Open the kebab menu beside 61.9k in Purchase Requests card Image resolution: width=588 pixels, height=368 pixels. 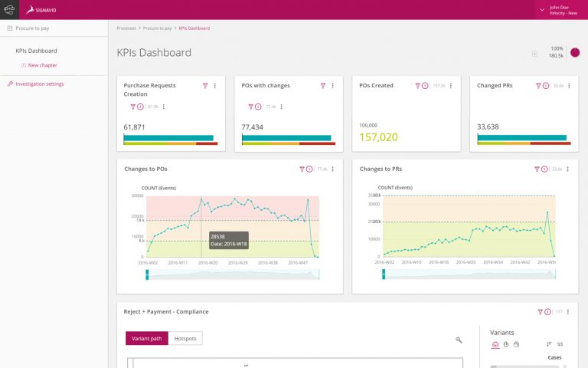tap(164, 107)
